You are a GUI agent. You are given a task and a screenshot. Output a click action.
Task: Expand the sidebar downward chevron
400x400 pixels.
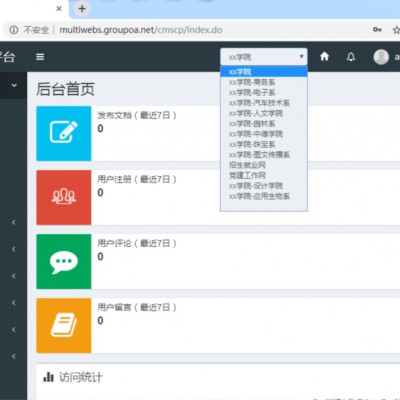14,85
